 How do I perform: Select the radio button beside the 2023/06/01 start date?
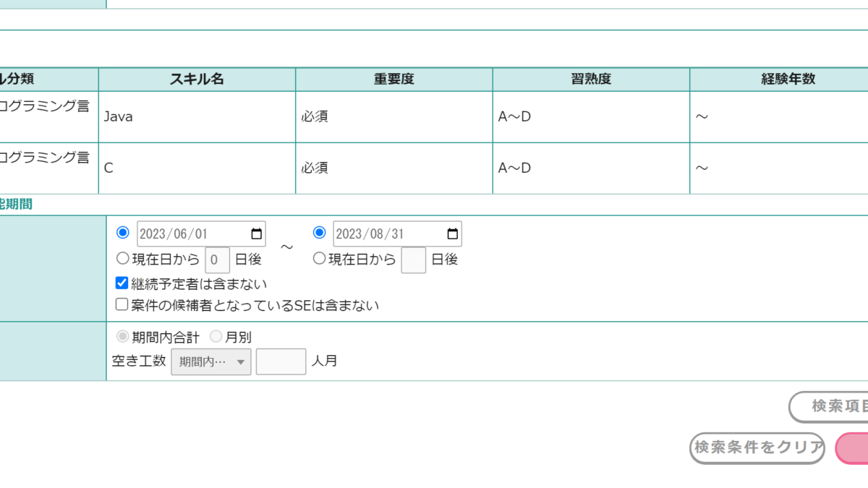[123, 232]
